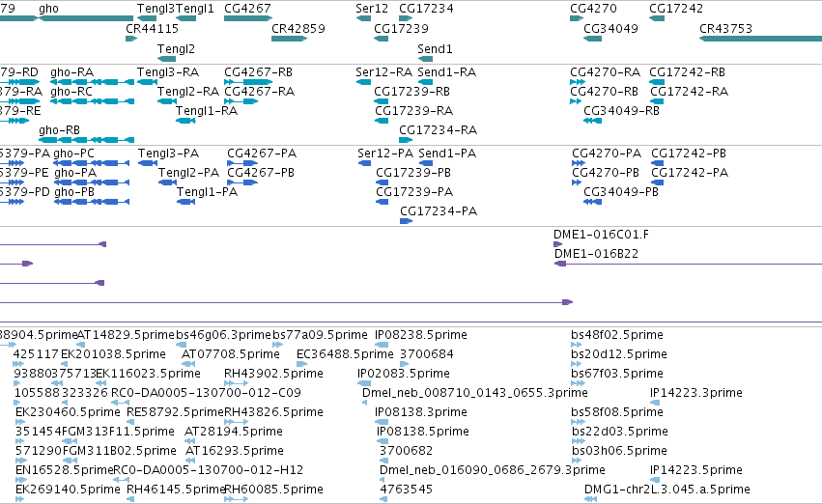Open the Dmel_neb_016090_0686_2679.3prime label

tap(493, 470)
